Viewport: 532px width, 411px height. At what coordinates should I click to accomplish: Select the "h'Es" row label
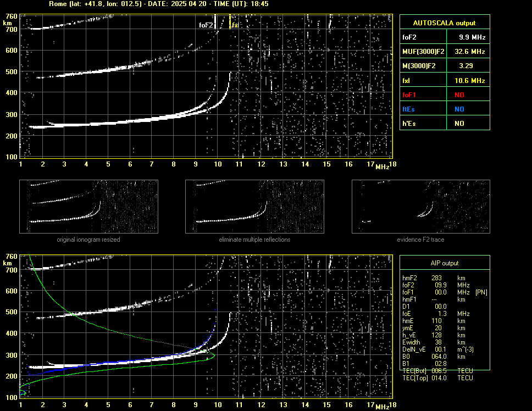409,124
